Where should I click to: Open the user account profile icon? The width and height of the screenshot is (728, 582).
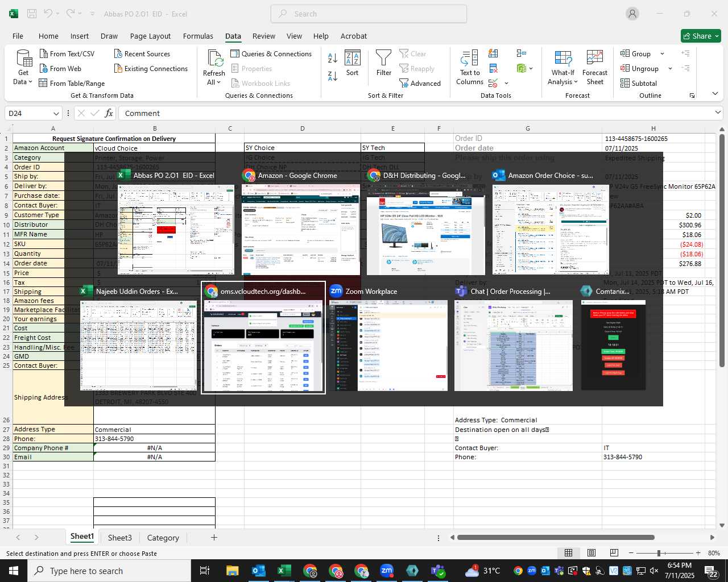pos(632,14)
